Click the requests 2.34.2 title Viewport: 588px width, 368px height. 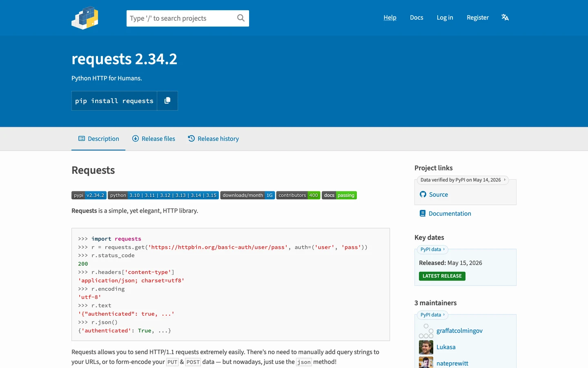click(124, 59)
